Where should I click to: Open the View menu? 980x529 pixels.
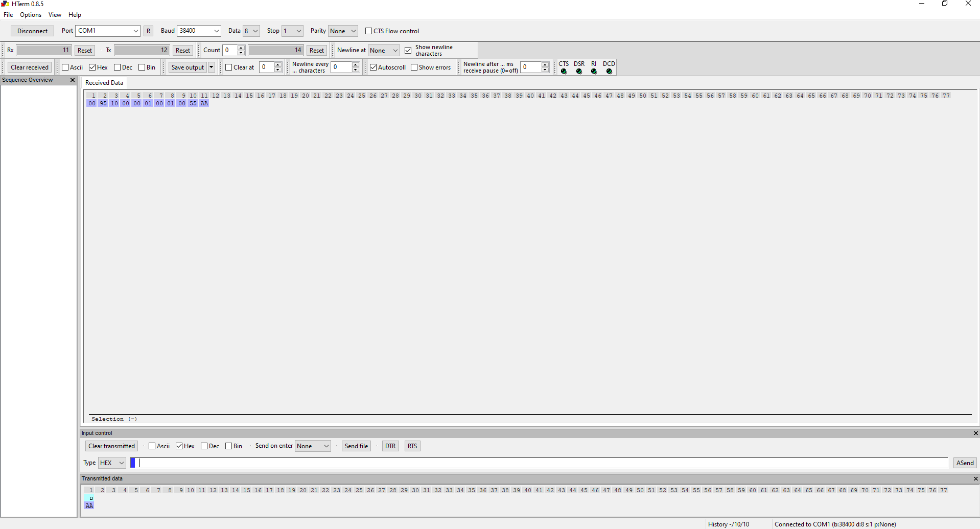[55, 15]
